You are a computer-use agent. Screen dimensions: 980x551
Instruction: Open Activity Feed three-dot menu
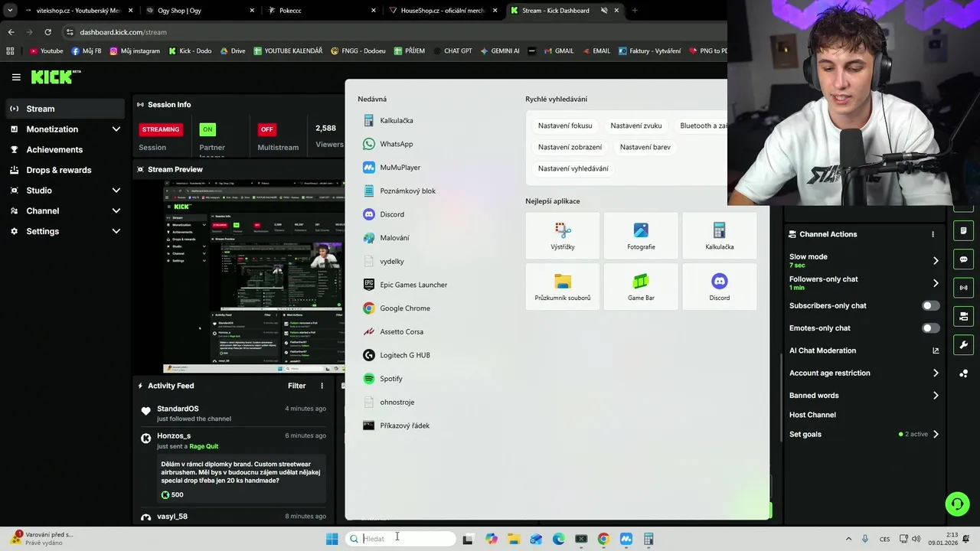322,386
